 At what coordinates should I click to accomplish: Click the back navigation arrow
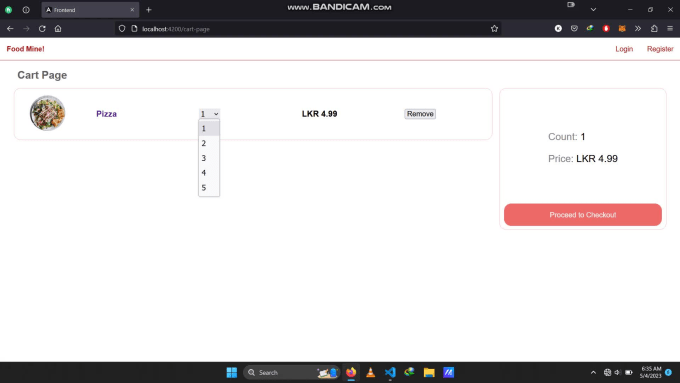pos(10,29)
